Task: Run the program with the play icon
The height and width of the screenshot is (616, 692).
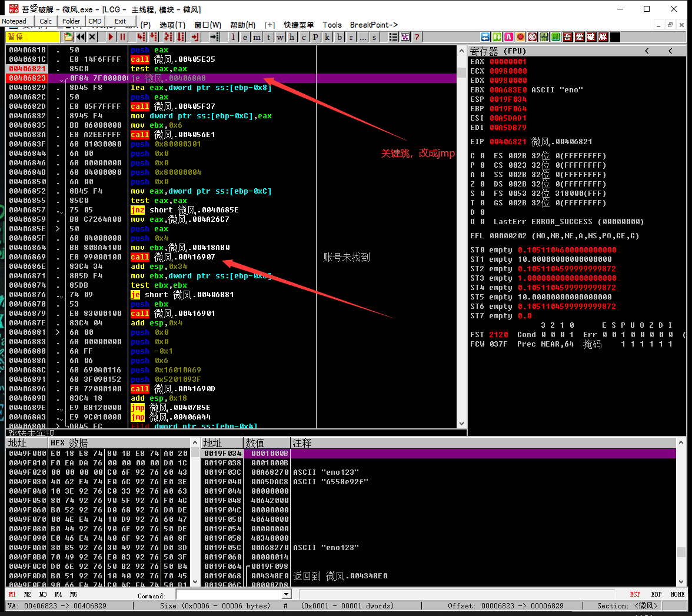Action: pos(111,37)
